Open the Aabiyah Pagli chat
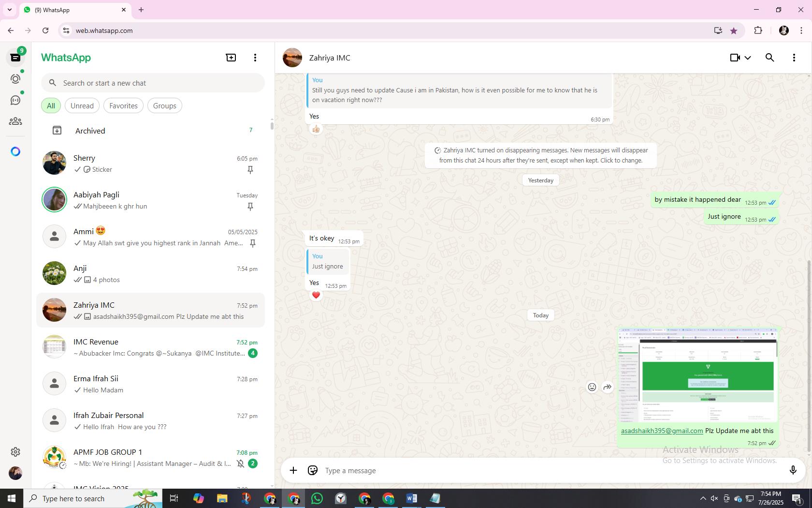 151,200
